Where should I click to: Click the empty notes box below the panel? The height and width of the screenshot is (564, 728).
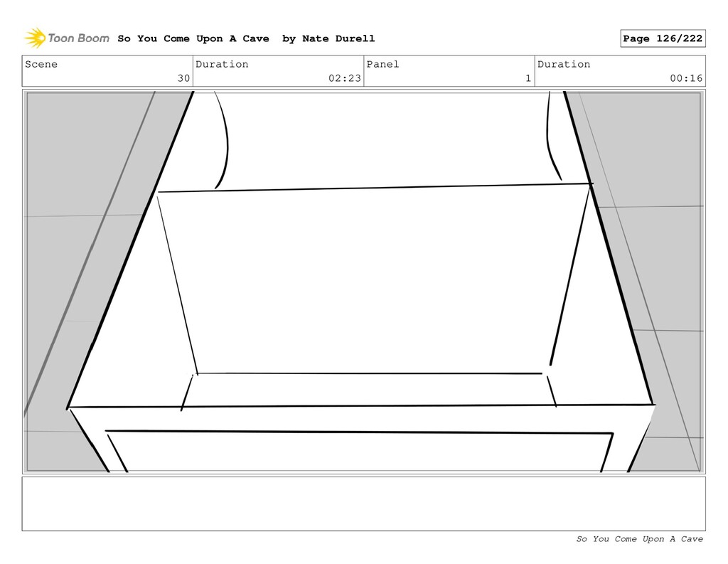(363, 504)
